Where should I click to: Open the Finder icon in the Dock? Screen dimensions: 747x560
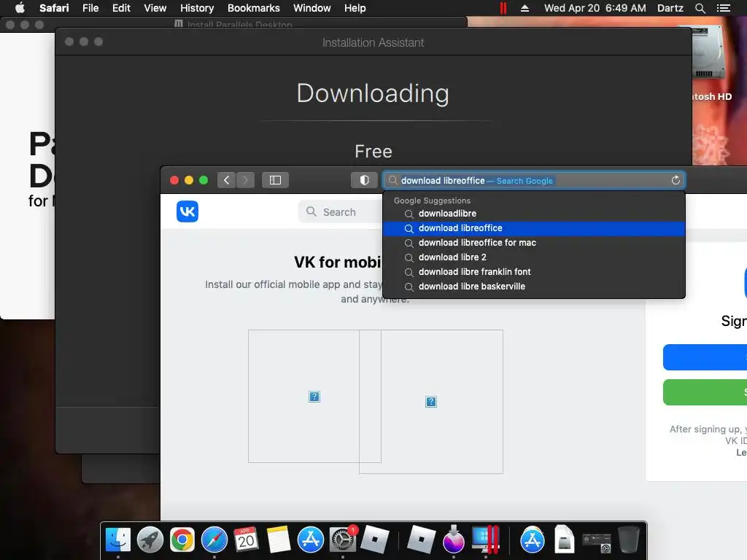click(117, 540)
